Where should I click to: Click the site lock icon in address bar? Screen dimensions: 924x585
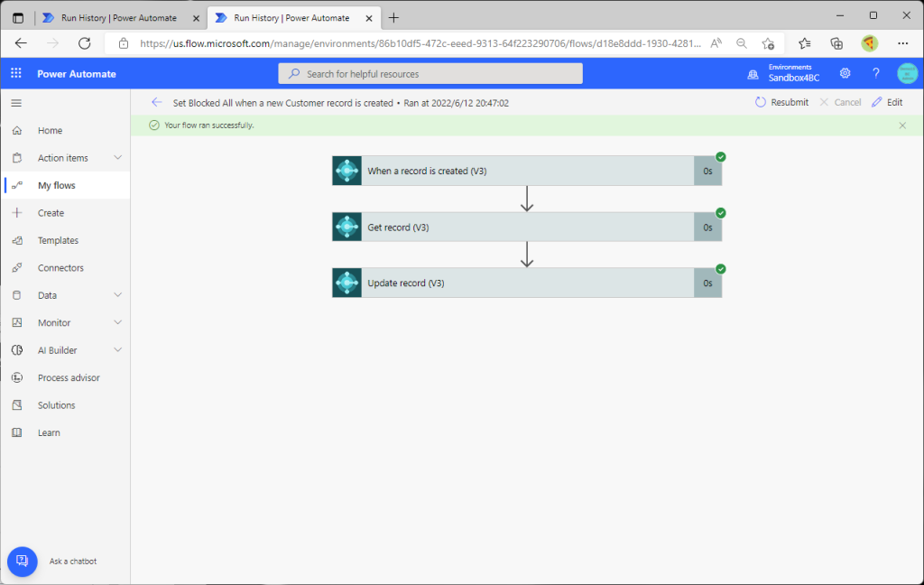pos(123,43)
